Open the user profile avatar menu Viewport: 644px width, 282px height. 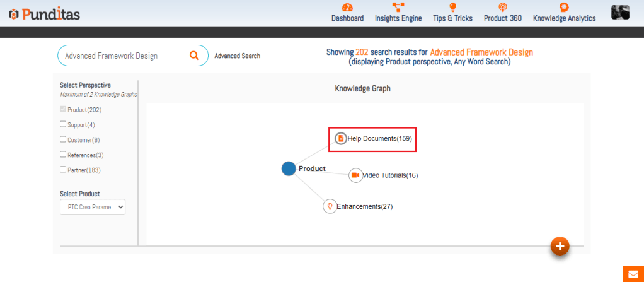(x=620, y=12)
